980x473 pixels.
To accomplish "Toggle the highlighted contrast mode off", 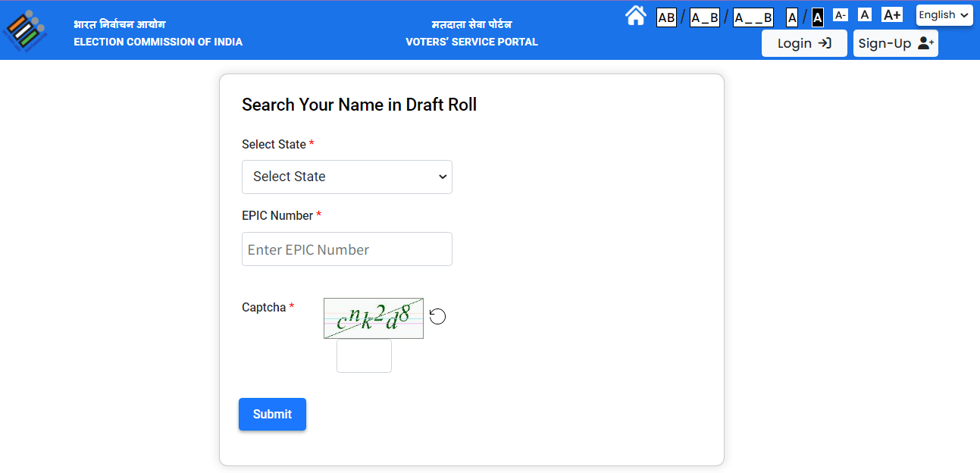I will (816, 17).
